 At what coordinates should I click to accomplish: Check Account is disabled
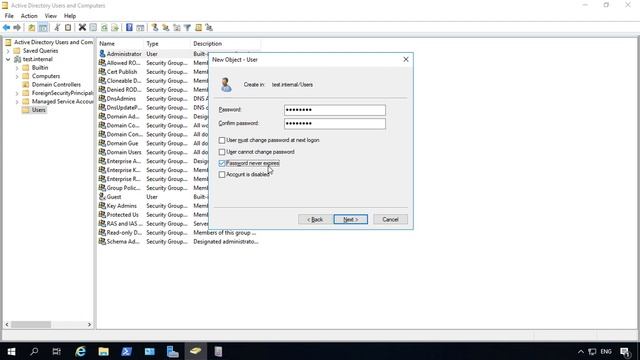[222, 175]
